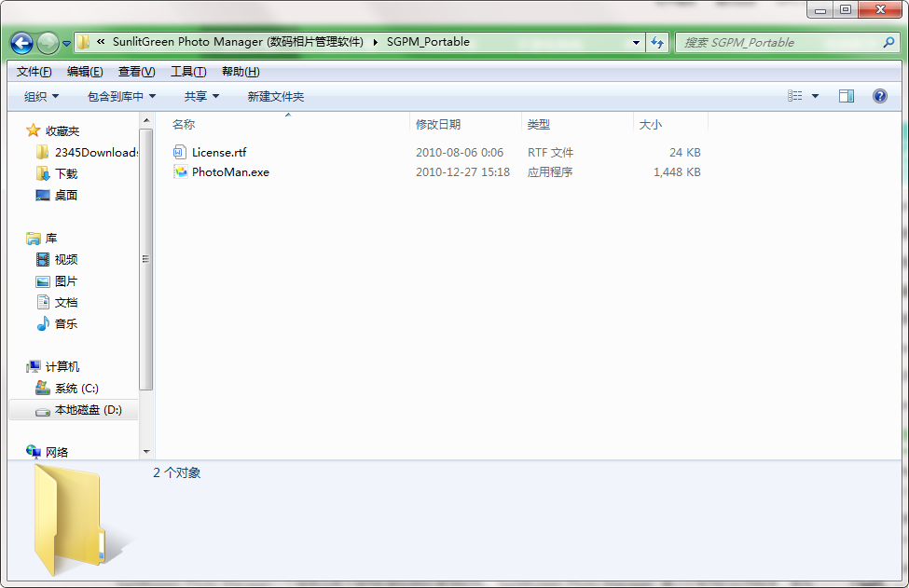Screen dimensions: 909x588
Task: Click the navigation pane scrollbar thumb
Action: (146, 259)
